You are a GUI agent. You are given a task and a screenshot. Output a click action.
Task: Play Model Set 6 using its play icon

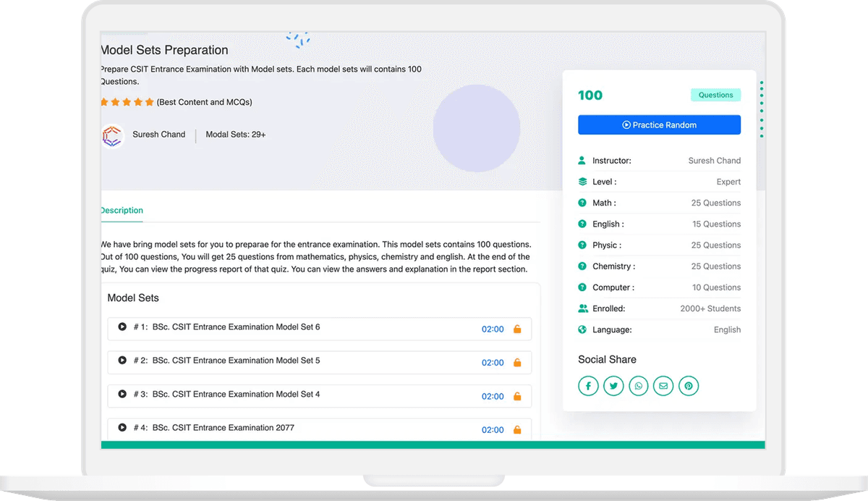click(122, 327)
